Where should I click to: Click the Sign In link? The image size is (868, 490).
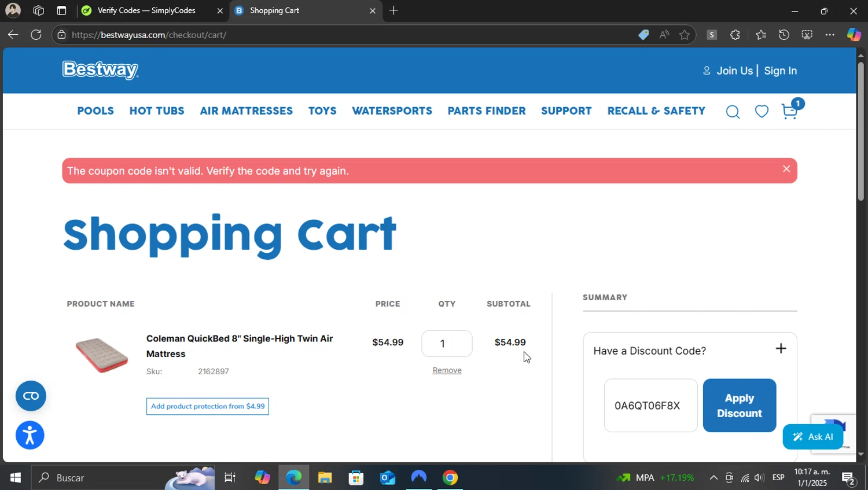pyautogui.click(x=780, y=71)
